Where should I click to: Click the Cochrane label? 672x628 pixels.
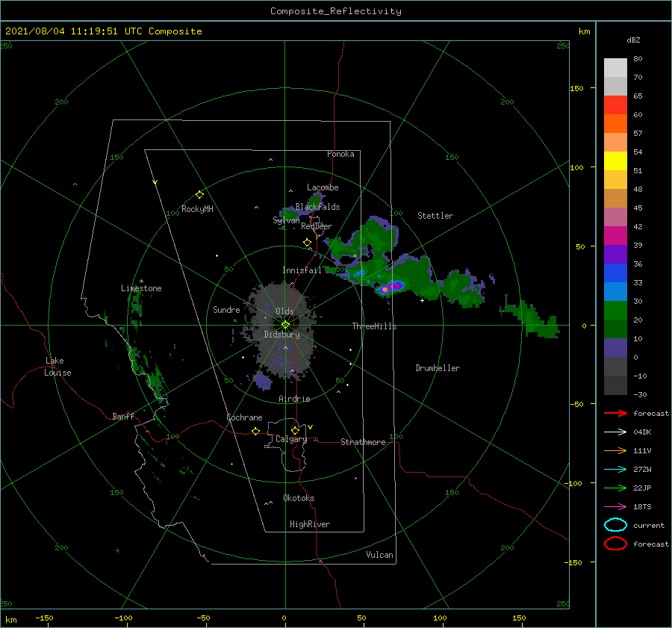244,417
